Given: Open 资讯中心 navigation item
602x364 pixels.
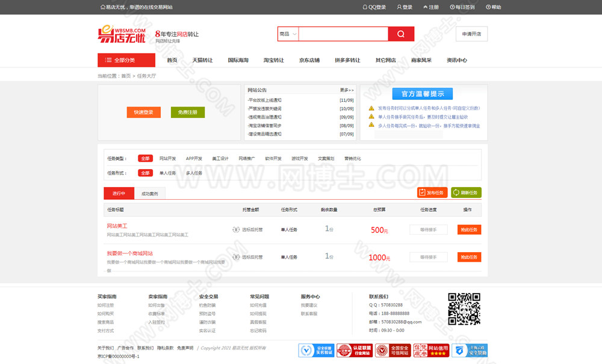Looking at the screenshot, I should point(457,60).
